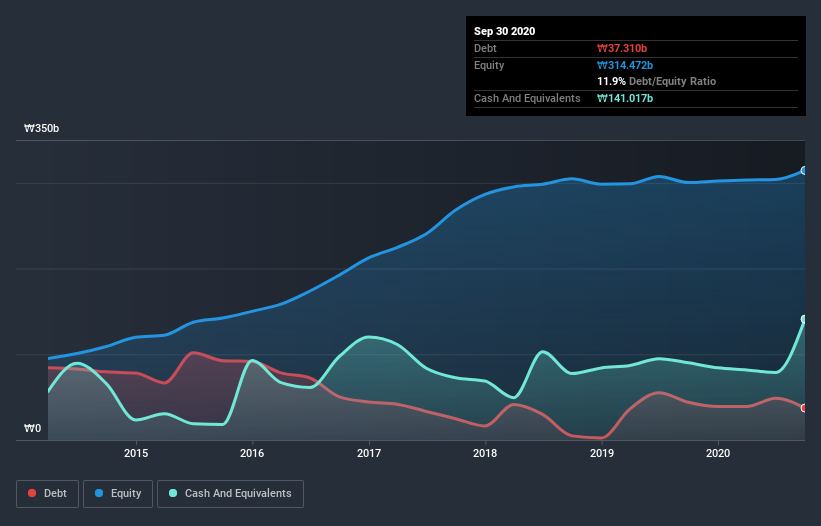Image resolution: width=821 pixels, height=526 pixels.
Task: Click the 2020 x-axis label
Action: [718, 453]
